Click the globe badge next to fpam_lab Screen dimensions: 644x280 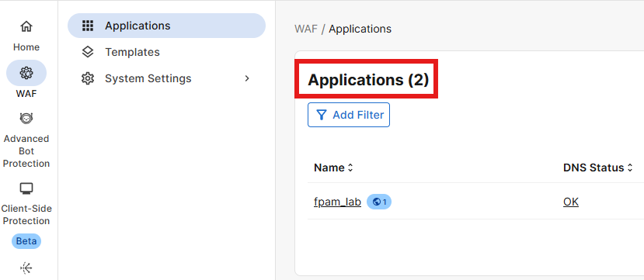tap(378, 202)
